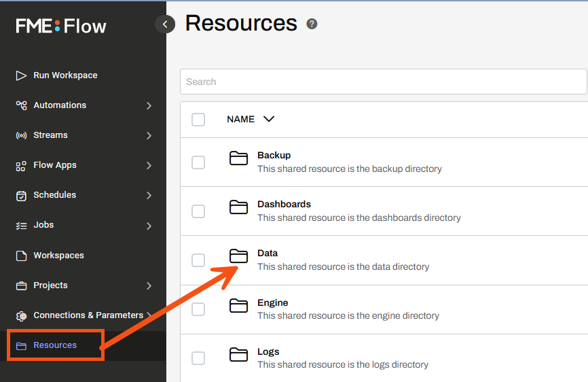Click the Run Workspace play icon

click(21, 75)
